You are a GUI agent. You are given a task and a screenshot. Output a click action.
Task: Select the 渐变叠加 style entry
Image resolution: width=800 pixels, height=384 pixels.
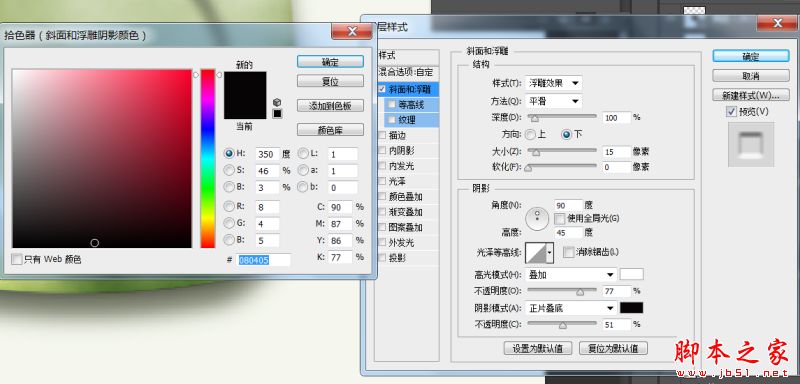pyautogui.click(x=407, y=212)
